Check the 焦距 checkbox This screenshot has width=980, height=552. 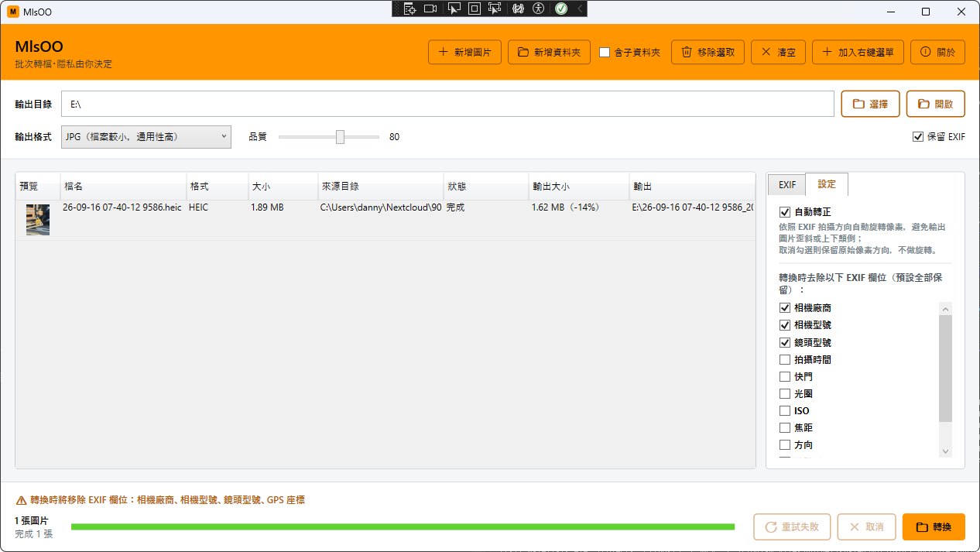(x=785, y=428)
